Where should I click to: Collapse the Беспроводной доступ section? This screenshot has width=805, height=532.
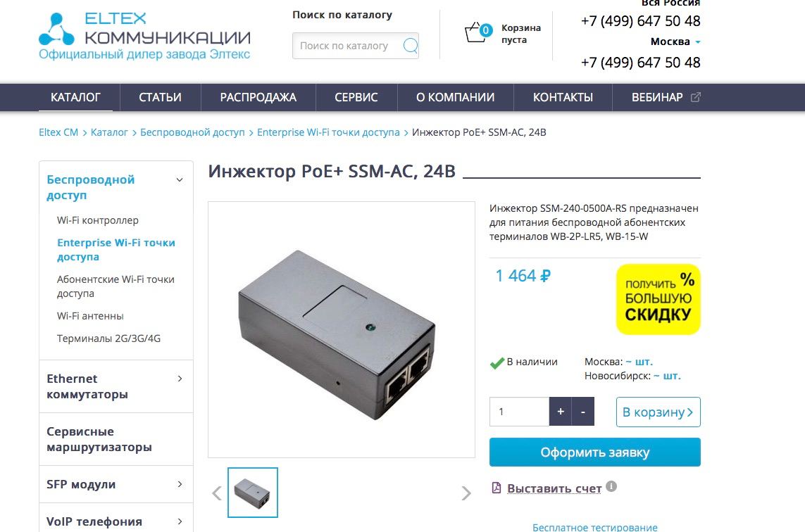tap(180, 180)
